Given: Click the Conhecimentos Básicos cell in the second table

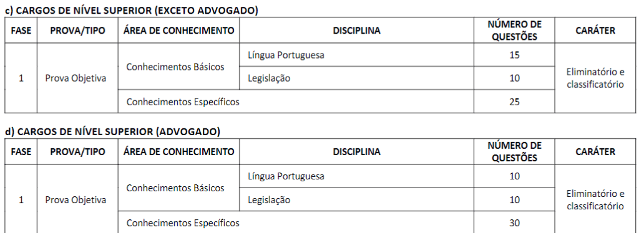Looking at the screenshot, I should pos(178,188).
